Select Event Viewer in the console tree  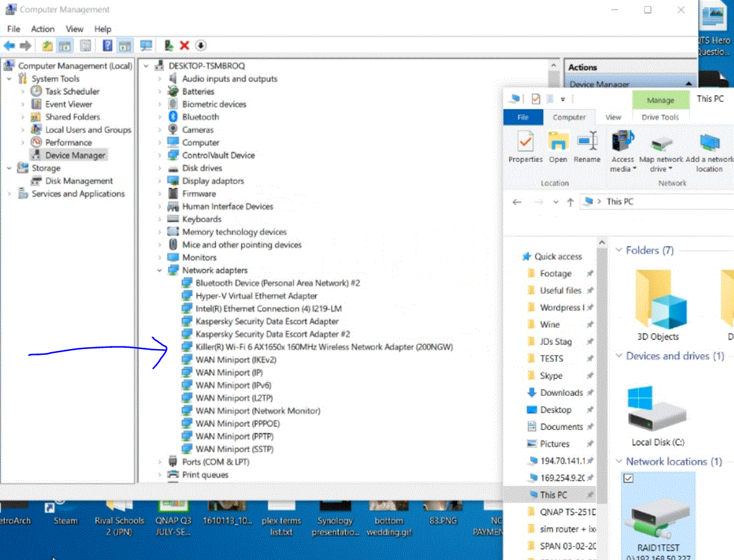68,104
